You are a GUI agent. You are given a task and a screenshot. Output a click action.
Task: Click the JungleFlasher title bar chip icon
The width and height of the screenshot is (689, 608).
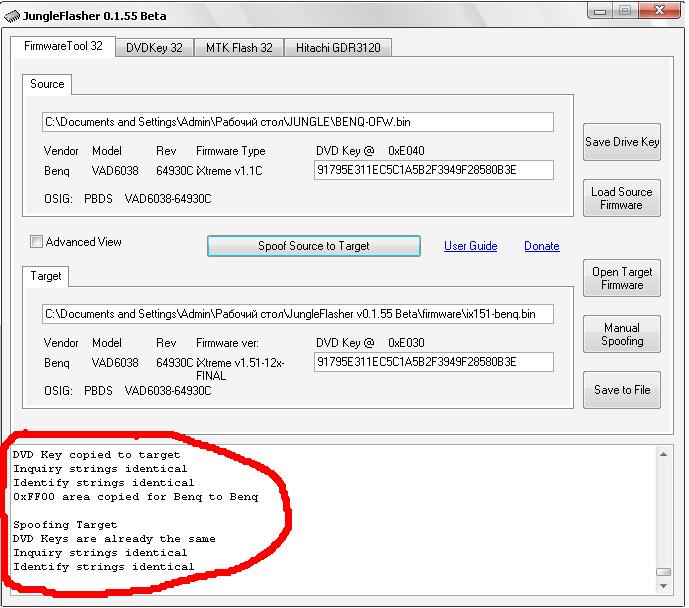[12, 16]
